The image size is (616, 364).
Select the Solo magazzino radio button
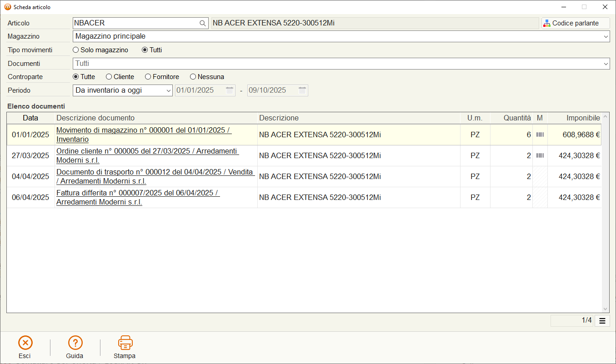[x=76, y=50]
